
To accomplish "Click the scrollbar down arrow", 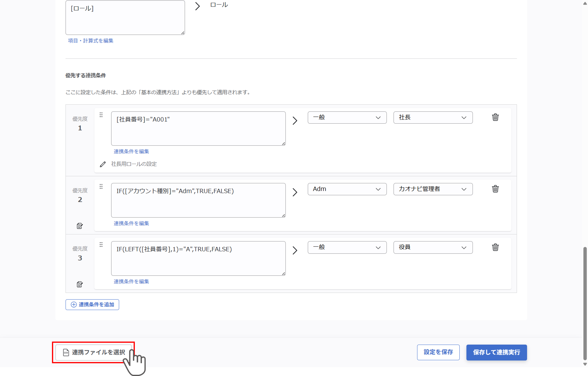I will pos(585,364).
